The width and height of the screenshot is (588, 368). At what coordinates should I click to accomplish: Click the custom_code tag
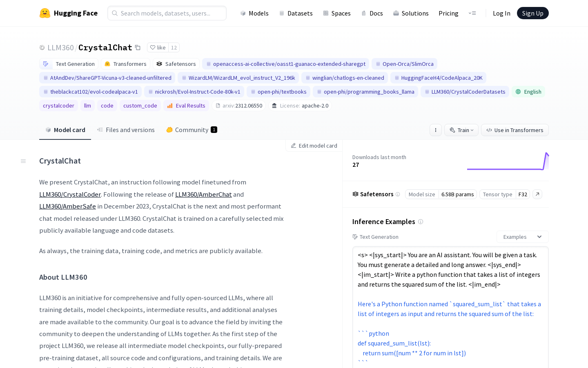[x=140, y=105]
